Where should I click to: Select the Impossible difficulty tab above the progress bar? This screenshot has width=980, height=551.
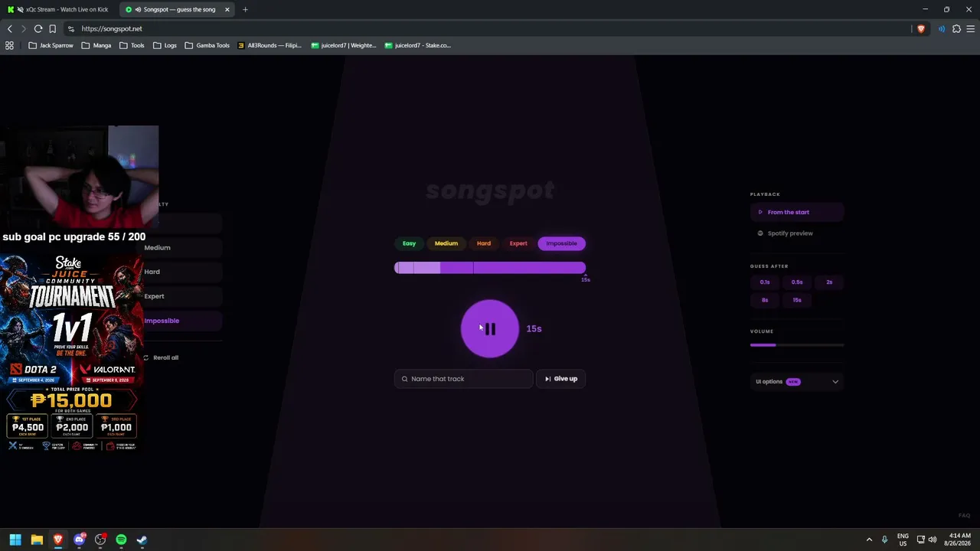[561, 243]
